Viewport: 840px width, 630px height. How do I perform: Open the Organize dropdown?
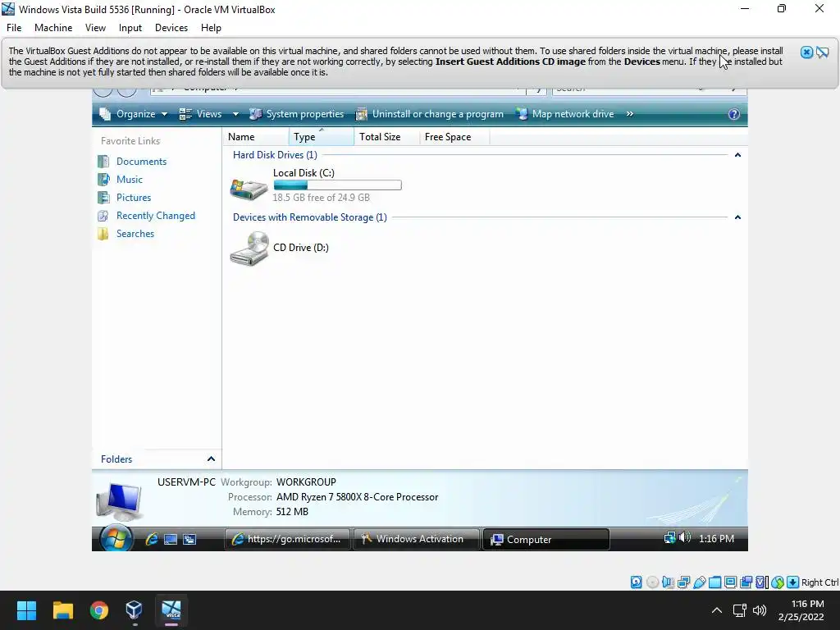click(134, 113)
